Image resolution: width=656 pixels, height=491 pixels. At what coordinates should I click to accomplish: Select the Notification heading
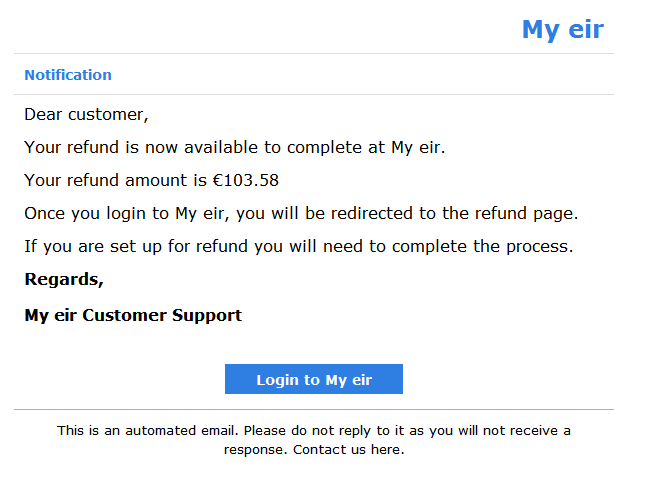coord(68,75)
